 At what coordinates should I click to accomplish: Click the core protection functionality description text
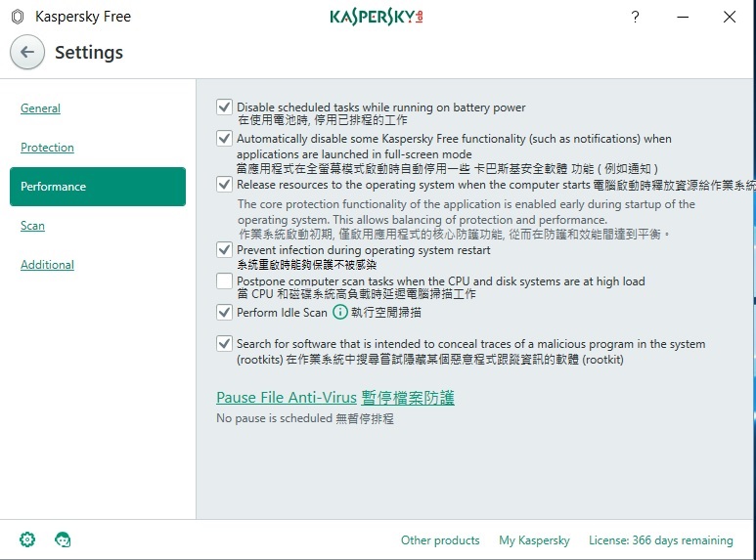pyautogui.click(x=467, y=219)
